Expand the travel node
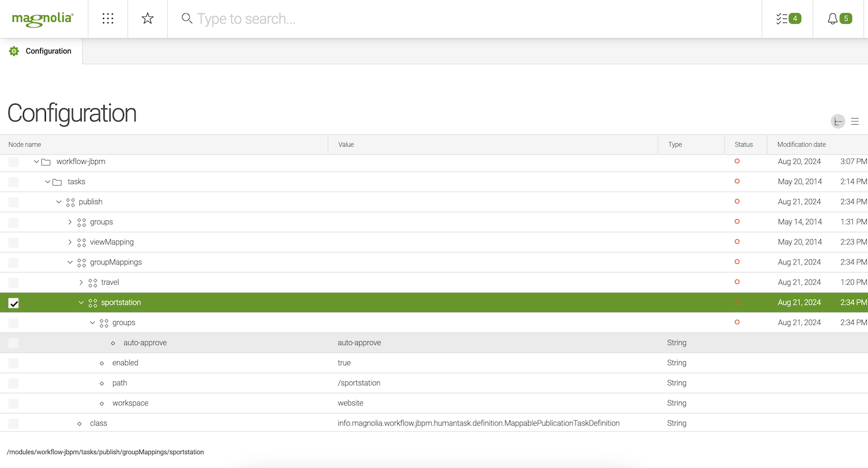Screen dimensions: 868x468 [81, 282]
